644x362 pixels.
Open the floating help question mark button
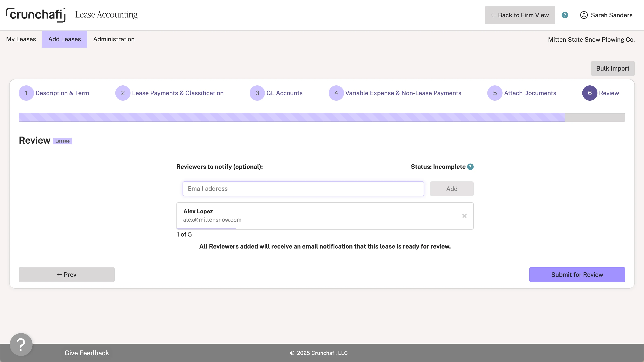tap(21, 344)
